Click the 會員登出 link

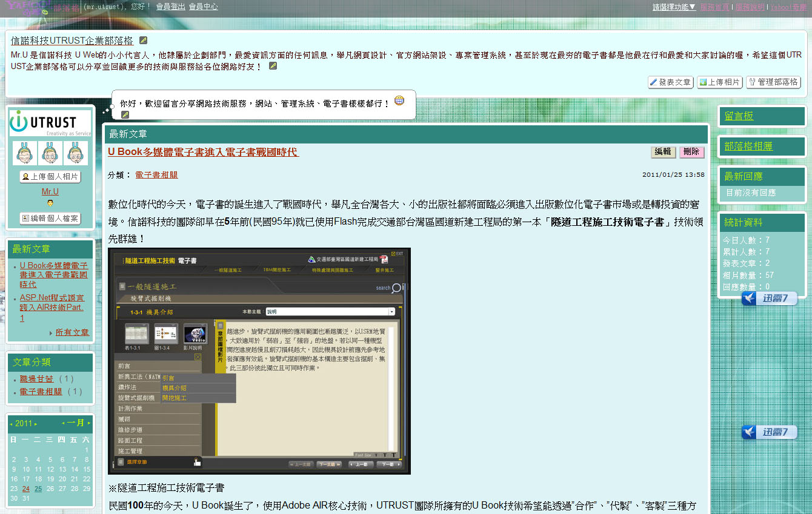pyautogui.click(x=171, y=7)
